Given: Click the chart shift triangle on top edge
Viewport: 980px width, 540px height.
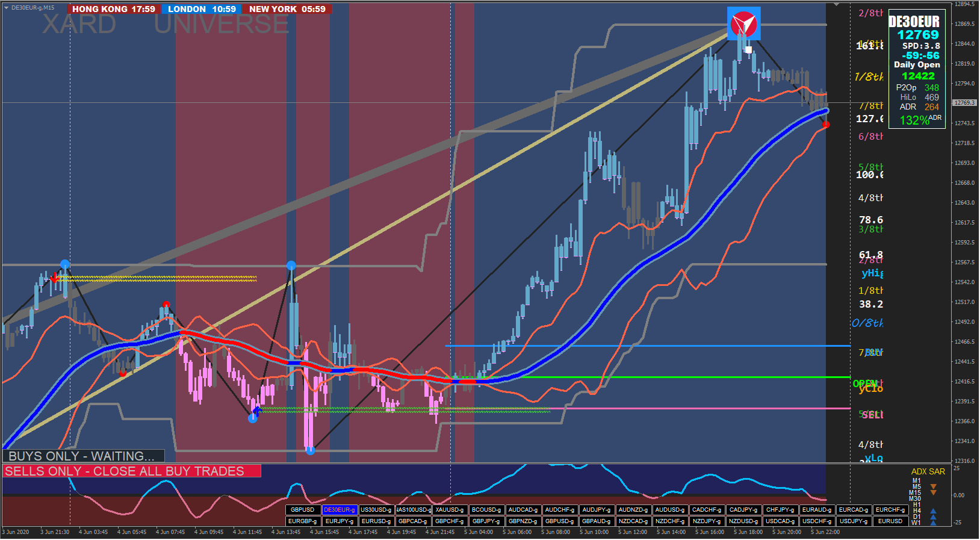Looking at the screenshot, I should (x=836, y=4).
